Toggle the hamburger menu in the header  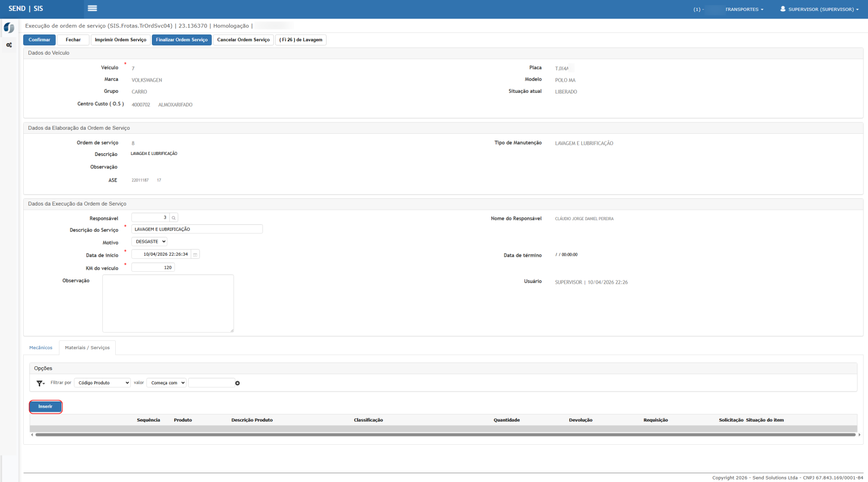[x=92, y=8]
